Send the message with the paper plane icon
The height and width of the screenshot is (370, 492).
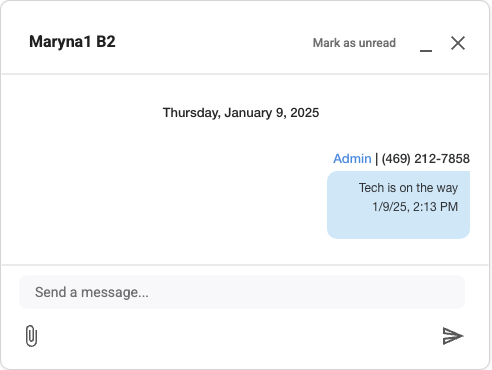tap(453, 336)
